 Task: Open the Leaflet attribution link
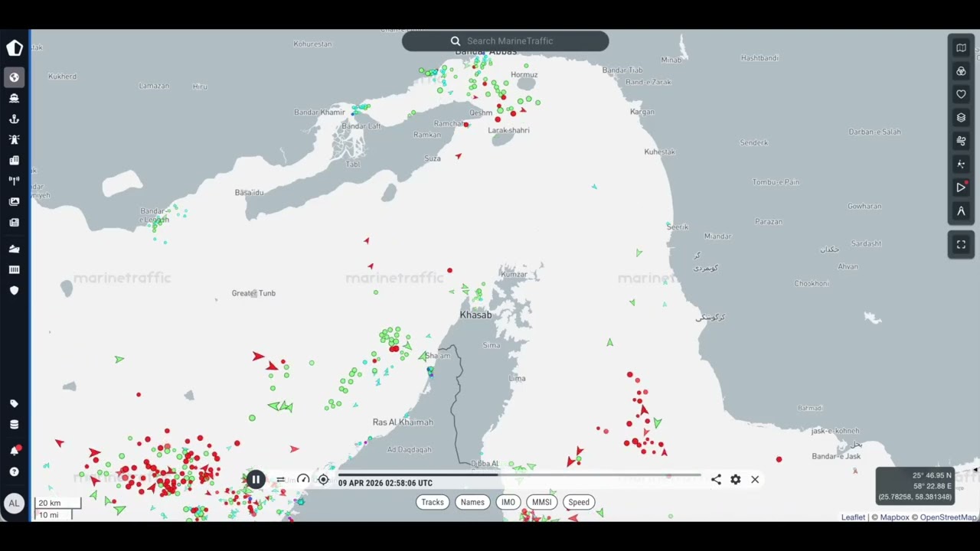click(853, 517)
